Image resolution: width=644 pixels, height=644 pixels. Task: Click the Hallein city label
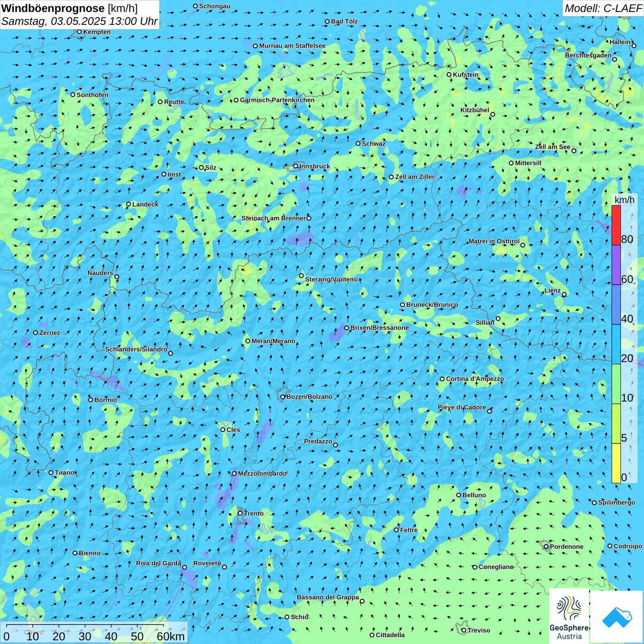[x=620, y=42]
